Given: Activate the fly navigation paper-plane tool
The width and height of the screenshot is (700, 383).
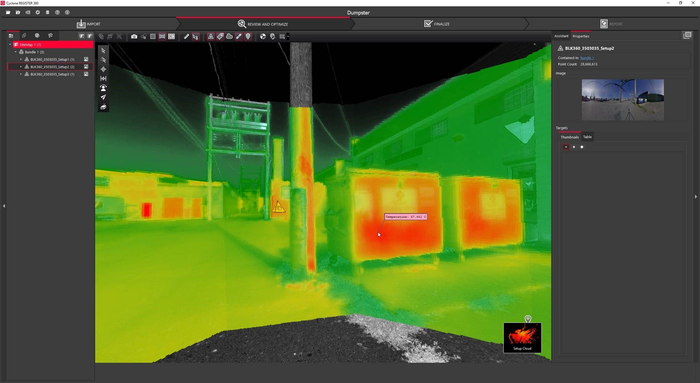Looking at the screenshot, I should (103, 97).
